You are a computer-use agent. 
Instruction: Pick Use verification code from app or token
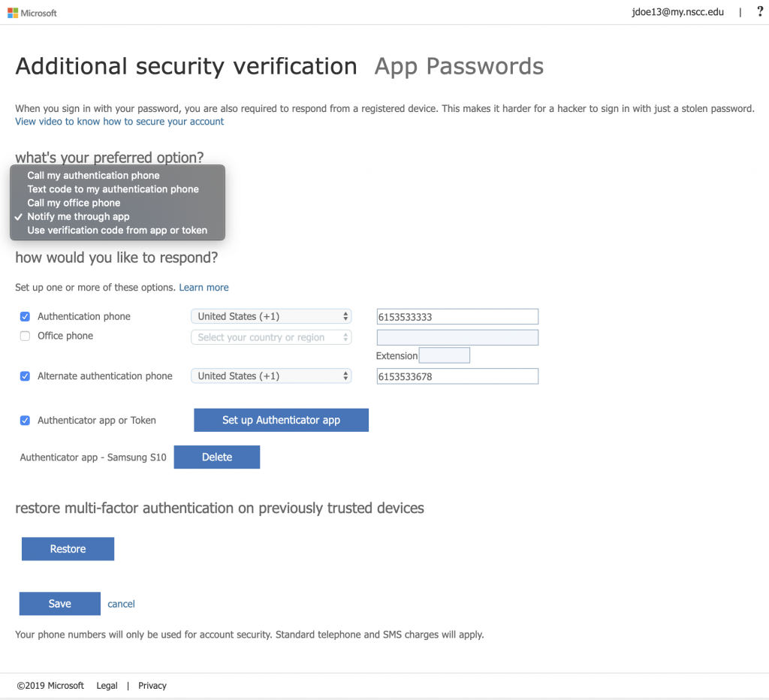pos(117,231)
